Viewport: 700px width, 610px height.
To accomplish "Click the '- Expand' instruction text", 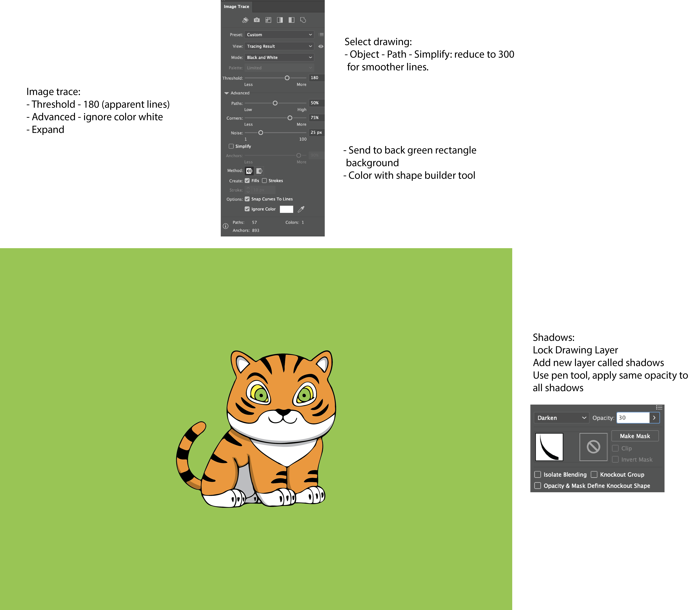I will [45, 130].
